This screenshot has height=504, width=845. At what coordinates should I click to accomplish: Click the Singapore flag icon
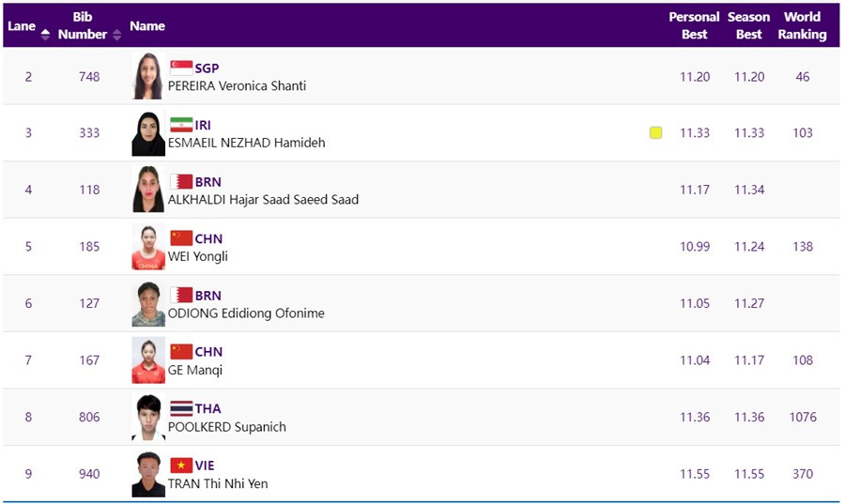point(181,68)
